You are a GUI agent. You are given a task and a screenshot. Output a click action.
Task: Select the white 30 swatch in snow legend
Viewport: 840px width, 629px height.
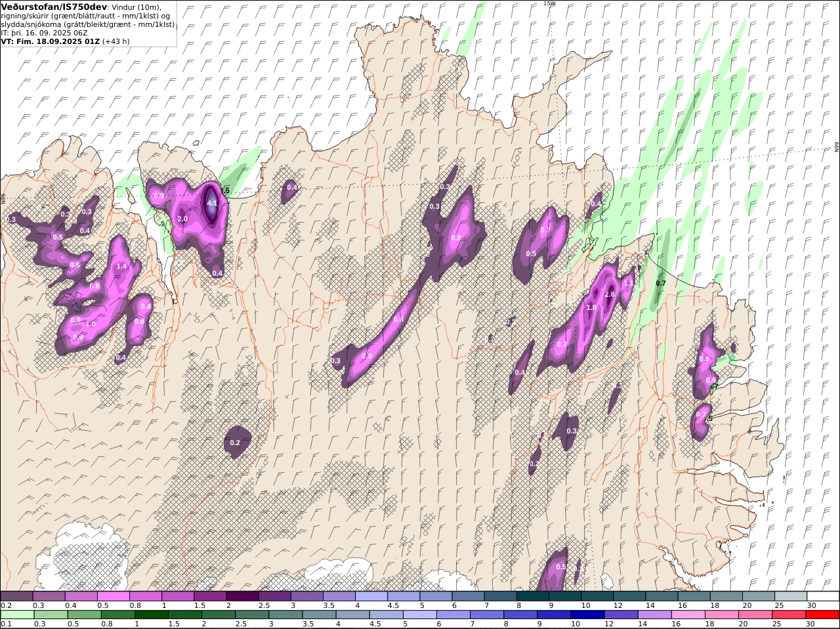pos(823,596)
